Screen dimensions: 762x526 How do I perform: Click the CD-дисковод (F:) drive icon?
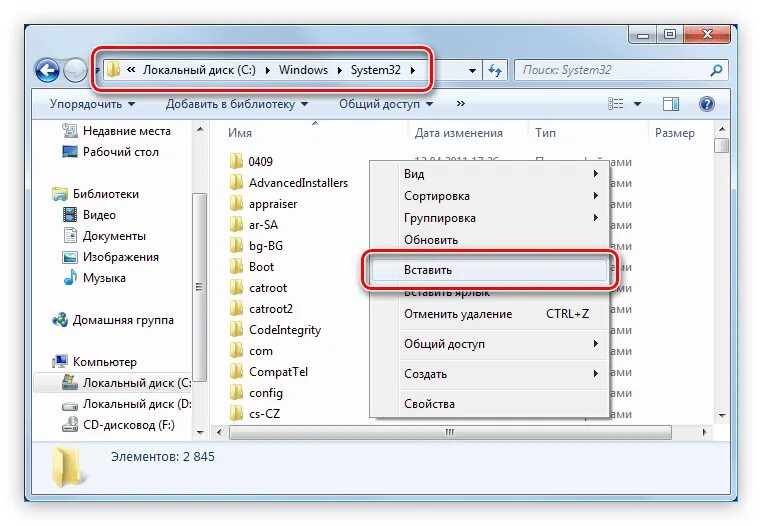click(70, 424)
